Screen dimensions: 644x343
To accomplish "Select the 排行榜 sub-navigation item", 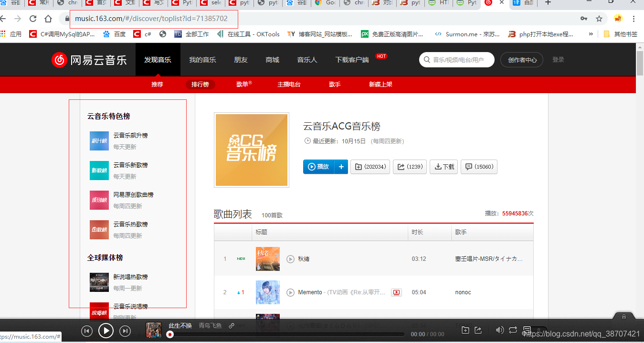I will point(200,85).
